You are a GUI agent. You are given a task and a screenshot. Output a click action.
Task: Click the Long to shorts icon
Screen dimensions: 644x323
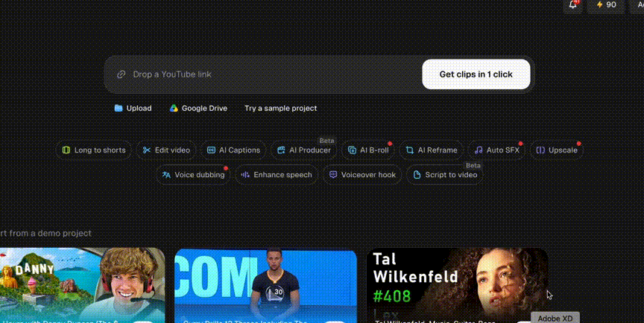coord(66,150)
